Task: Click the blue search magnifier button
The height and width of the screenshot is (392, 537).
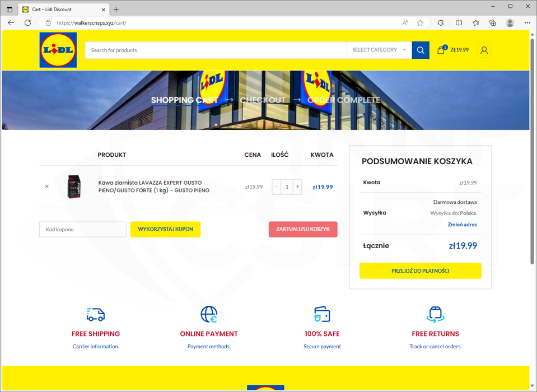Action: point(421,50)
